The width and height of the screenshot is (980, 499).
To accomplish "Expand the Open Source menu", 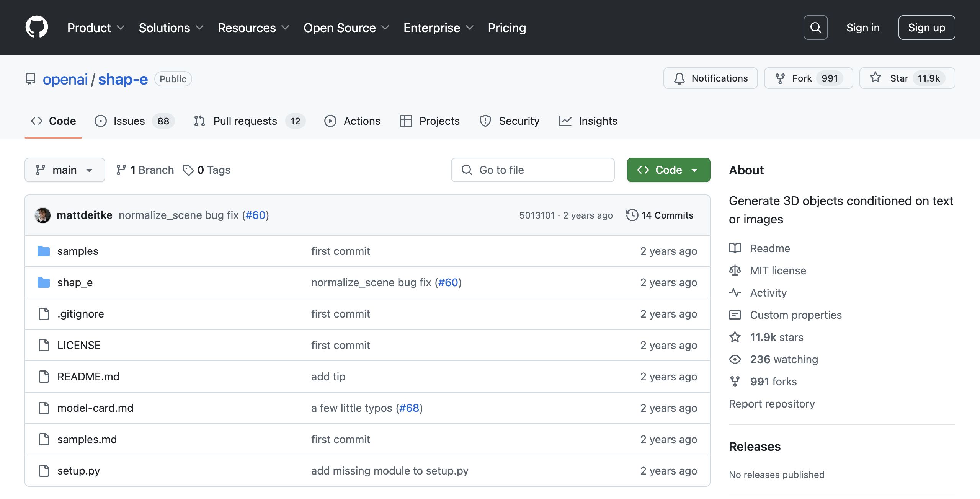I will click(346, 28).
